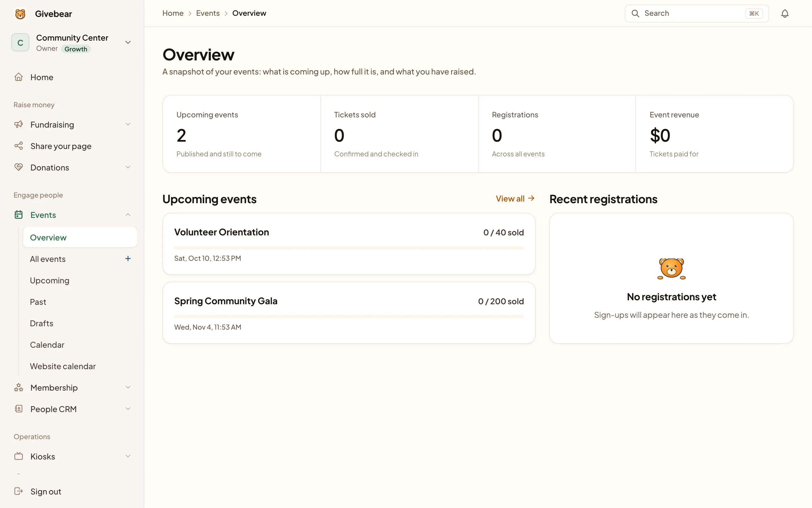The image size is (812, 508).
Task: Expand the Membership section chevron
Action: coord(128,387)
